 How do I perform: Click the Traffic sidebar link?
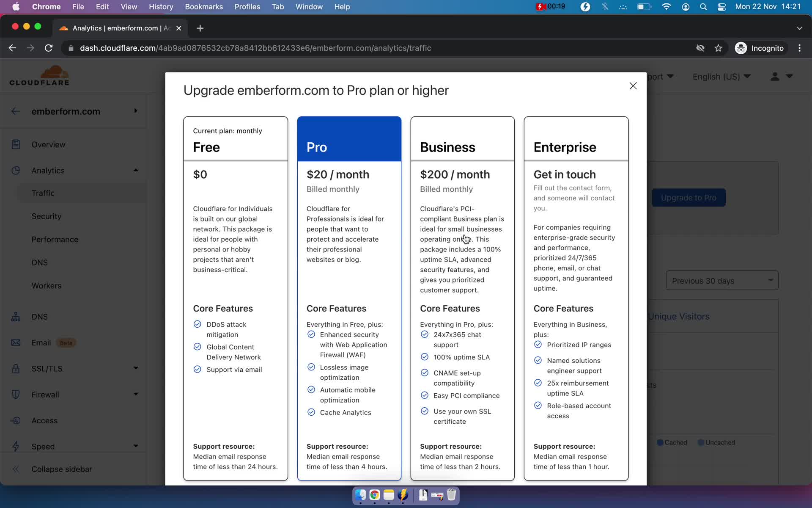click(x=43, y=193)
